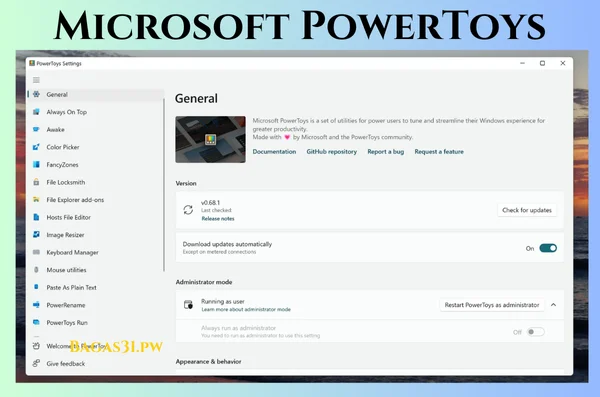Click the PowerToys hero image thumbnail
The image size is (600, 397).
click(x=210, y=139)
